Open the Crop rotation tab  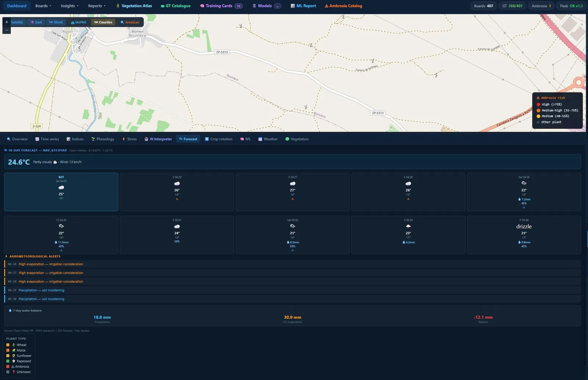tap(219, 139)
